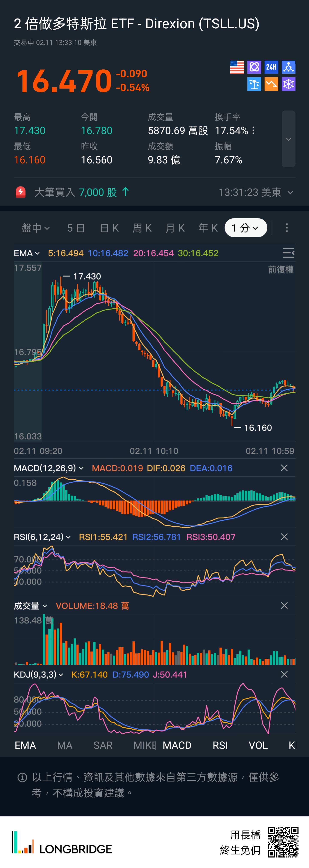Tap the purple hexagon network icon
This screenshot has width=309, height=868.
pyautogui.click(x=288, y=84)
